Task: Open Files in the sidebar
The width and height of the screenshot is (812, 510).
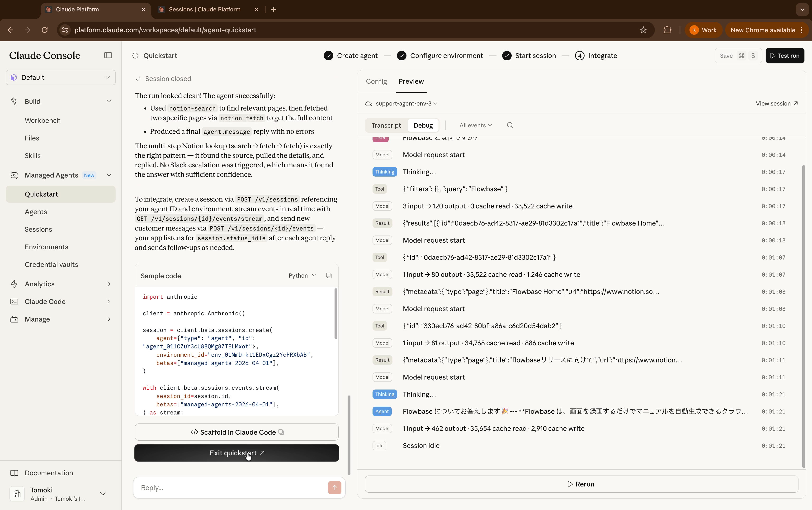Action: 32,138
